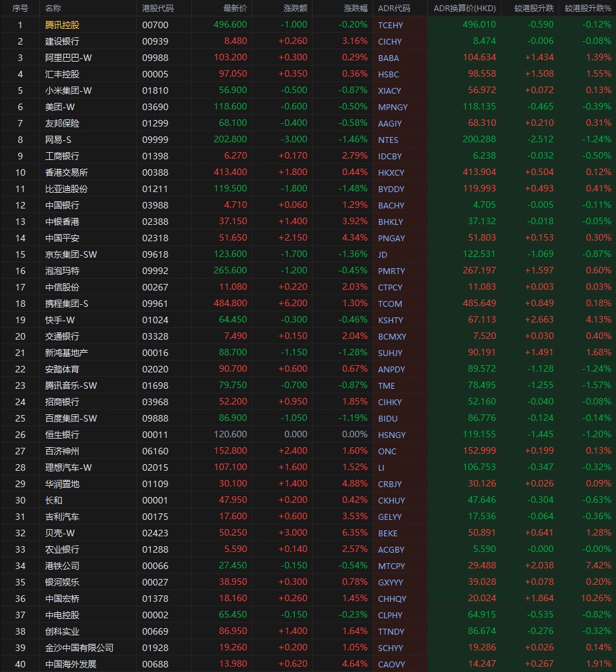Click 中国海外发展 stock name
Screen dimensions: 616x672
tap(71, 664)
